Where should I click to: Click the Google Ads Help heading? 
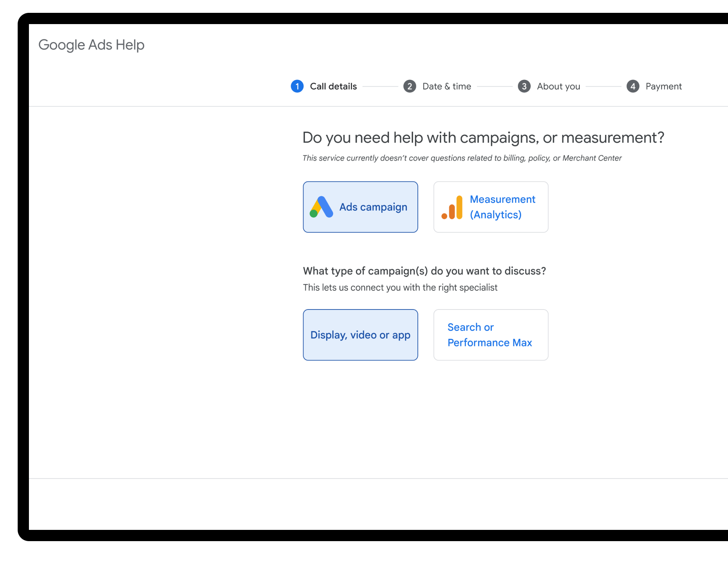[x=91, y=45]
